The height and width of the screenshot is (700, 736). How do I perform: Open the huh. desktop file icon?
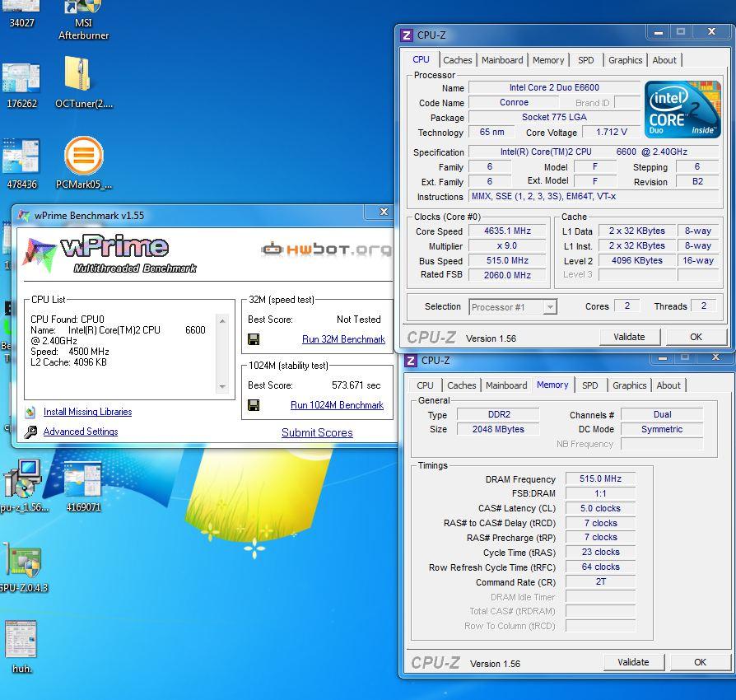(x=21, y=639)
